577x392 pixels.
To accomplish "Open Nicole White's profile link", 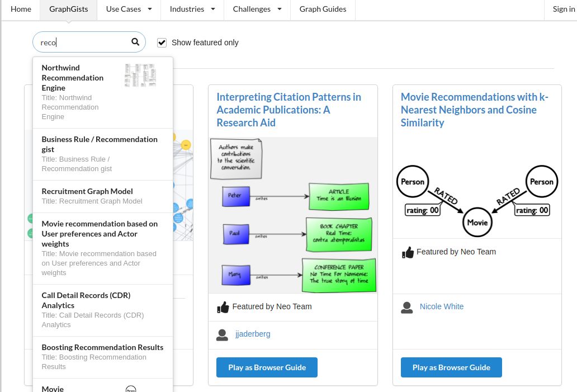I will pyautogui.click(x=442, y=306).
